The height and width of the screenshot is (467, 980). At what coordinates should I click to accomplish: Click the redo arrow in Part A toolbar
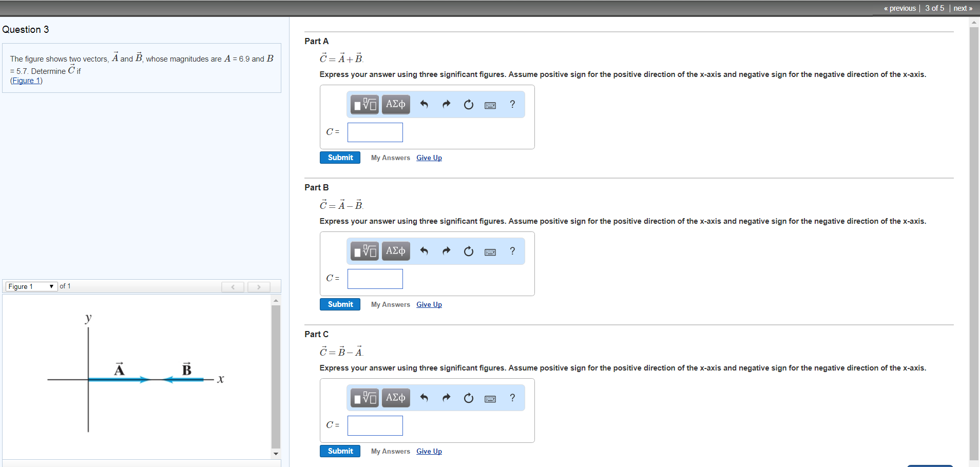tap(446, 104)
